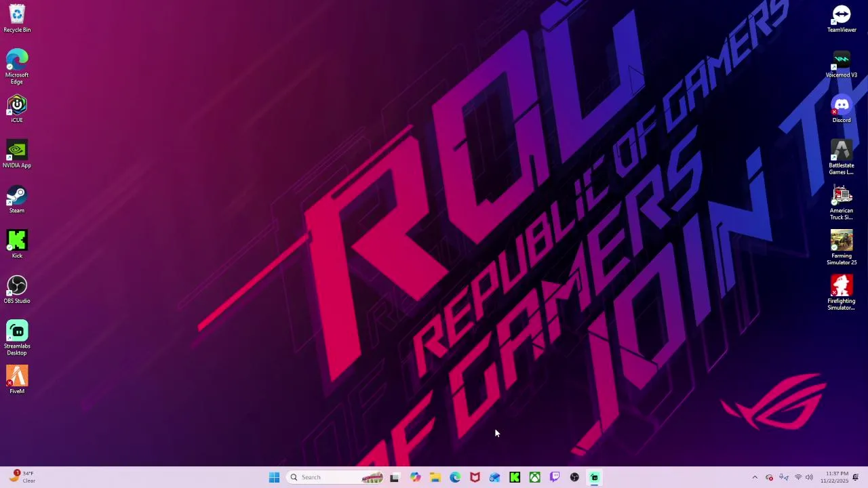Open the clock showing 11:37 PM
Image resolution: width=868 pixels, height=488 pixels.
[834, 477]
